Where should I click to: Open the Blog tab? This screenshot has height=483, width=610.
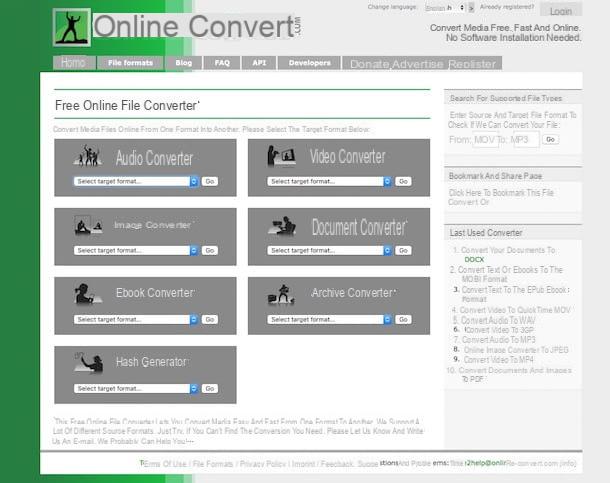tap(184, 63)
